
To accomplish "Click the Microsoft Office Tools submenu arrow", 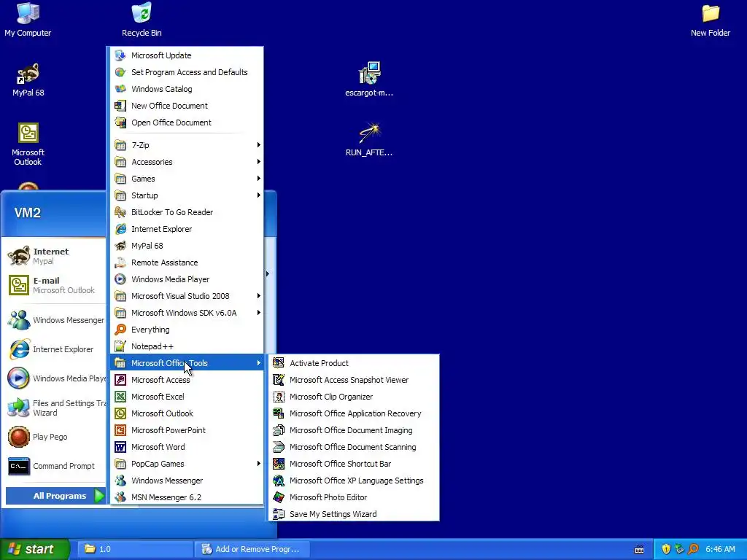I will pyautogui.click(x=259, y=363).
